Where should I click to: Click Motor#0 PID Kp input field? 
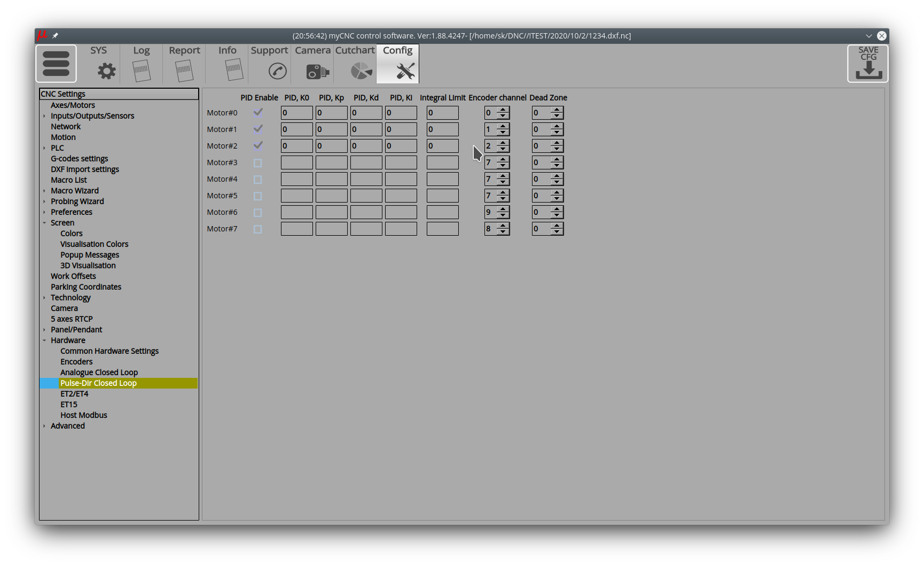(x=331, y=113)
